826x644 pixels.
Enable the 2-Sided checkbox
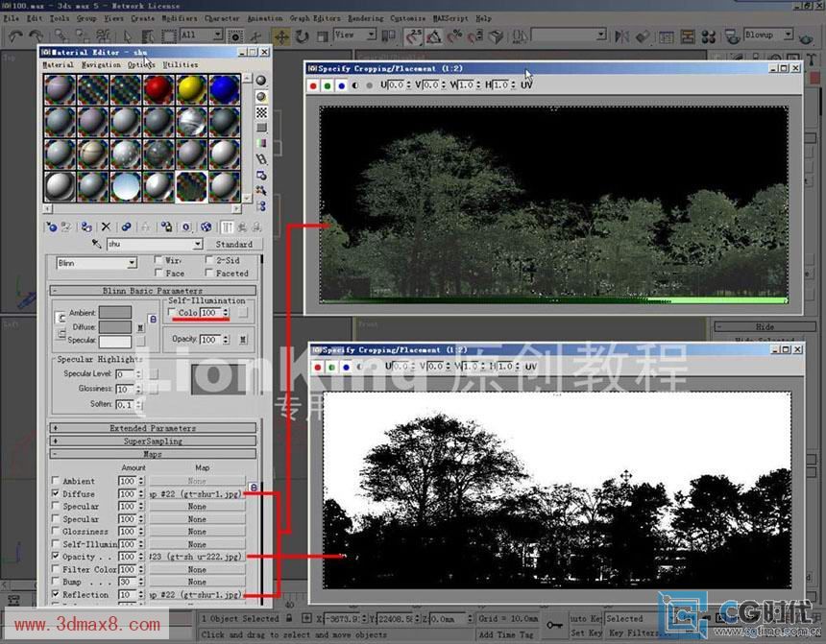pyautogui.click(x=209, y=259)
